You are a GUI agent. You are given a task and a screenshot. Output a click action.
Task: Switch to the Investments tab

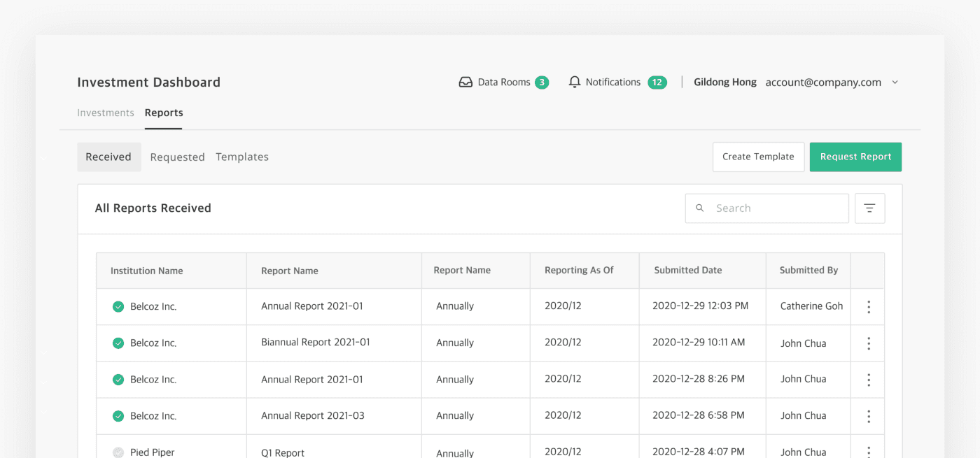tap(106, 113)
